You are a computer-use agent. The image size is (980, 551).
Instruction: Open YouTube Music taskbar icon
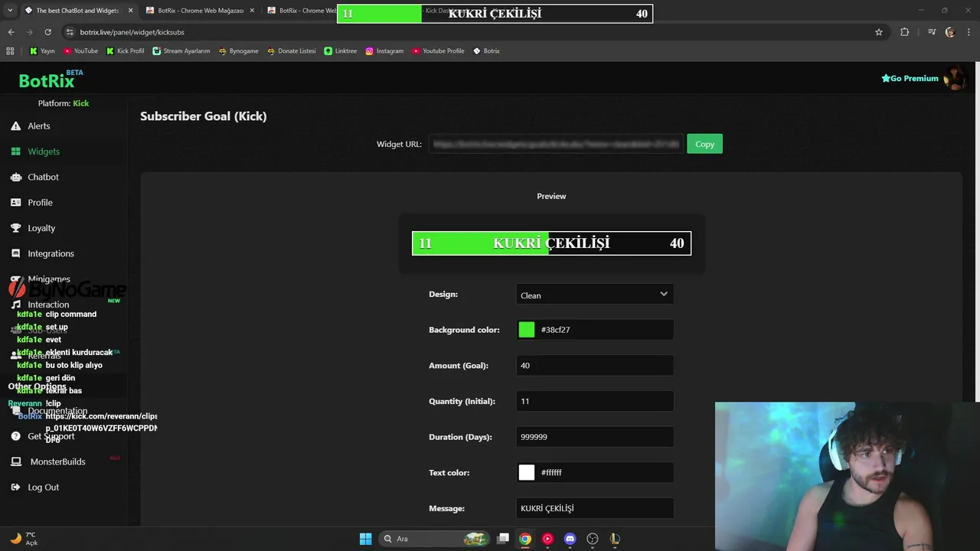547,539
